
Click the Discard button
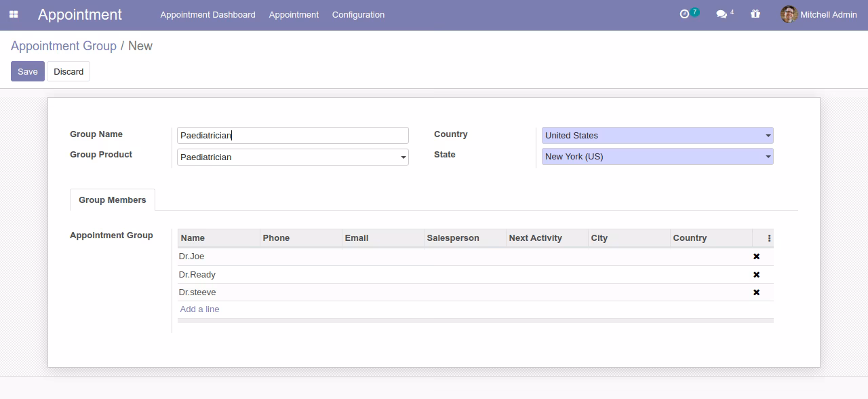[x=68, y=71]
